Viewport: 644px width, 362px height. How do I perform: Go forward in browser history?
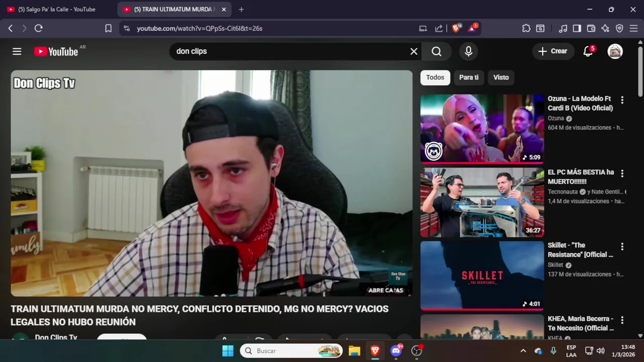coord(24,28)
